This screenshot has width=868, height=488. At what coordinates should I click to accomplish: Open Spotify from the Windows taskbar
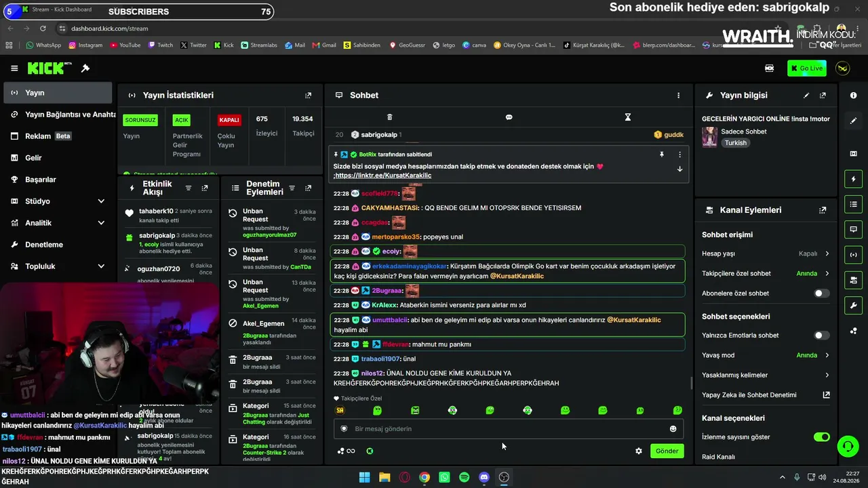tap(464, 477)
